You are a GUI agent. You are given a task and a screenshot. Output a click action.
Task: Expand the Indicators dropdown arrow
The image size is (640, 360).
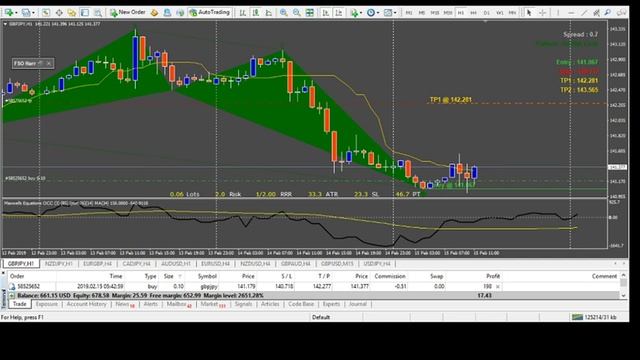point(361,13)
